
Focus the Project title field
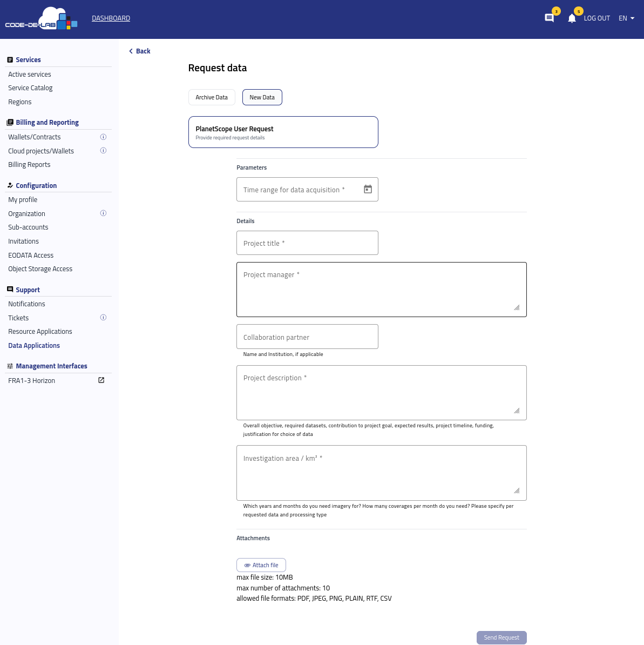(x=307, y=243)
